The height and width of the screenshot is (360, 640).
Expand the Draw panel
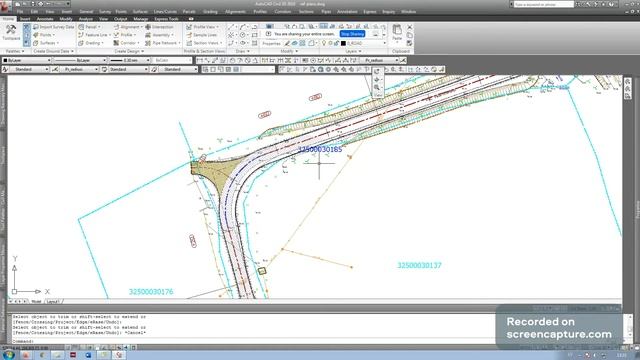coord(242,51)
